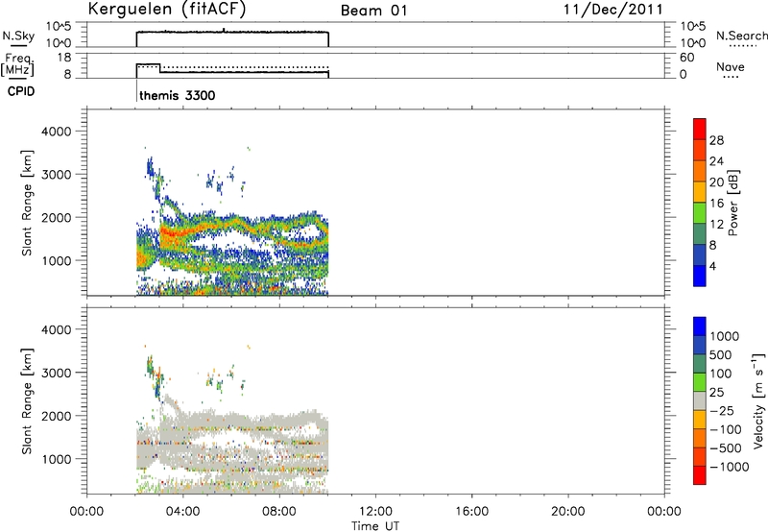Click the 'Nave' legend label

(x=731, y=67)
